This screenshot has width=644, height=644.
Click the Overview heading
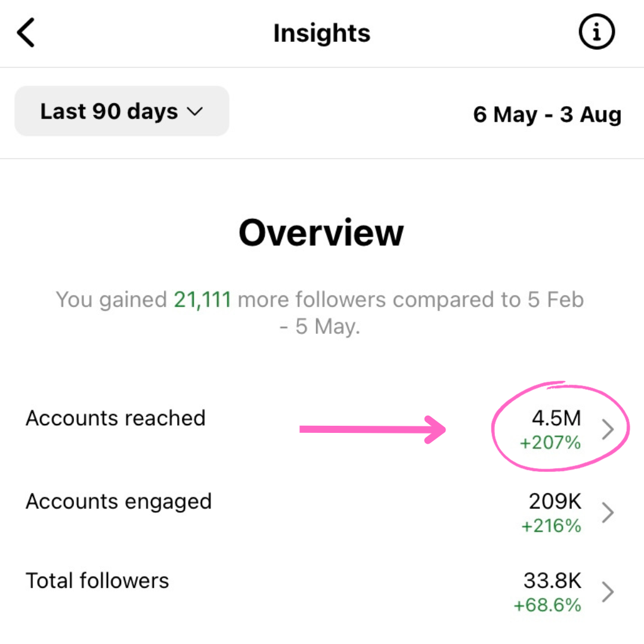pyautogui.click(x=321, y=233)
